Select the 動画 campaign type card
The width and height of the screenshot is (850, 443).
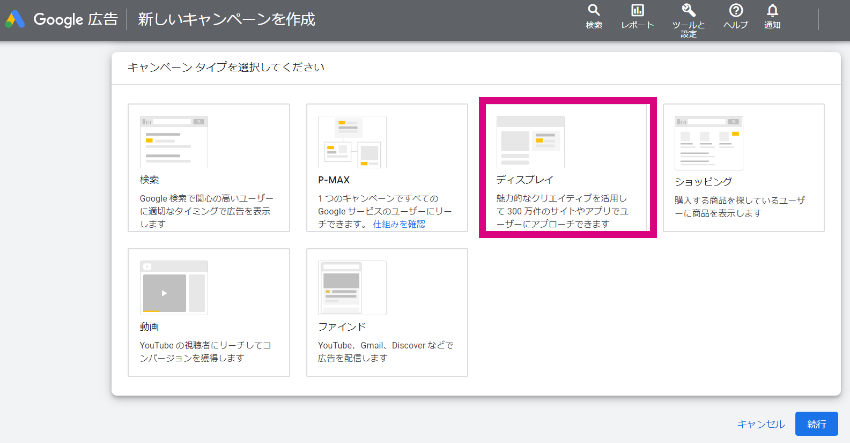click(209, 312)
